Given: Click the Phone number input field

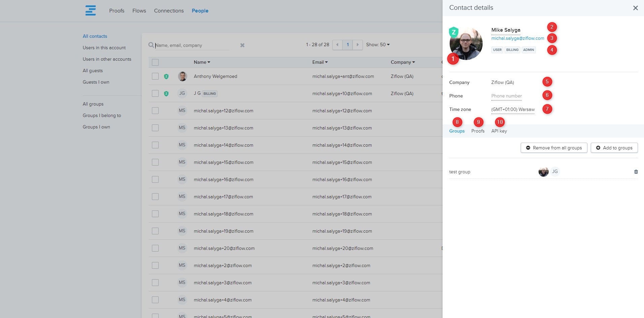Looking at the screenshot, I should (x=506, y=96).
